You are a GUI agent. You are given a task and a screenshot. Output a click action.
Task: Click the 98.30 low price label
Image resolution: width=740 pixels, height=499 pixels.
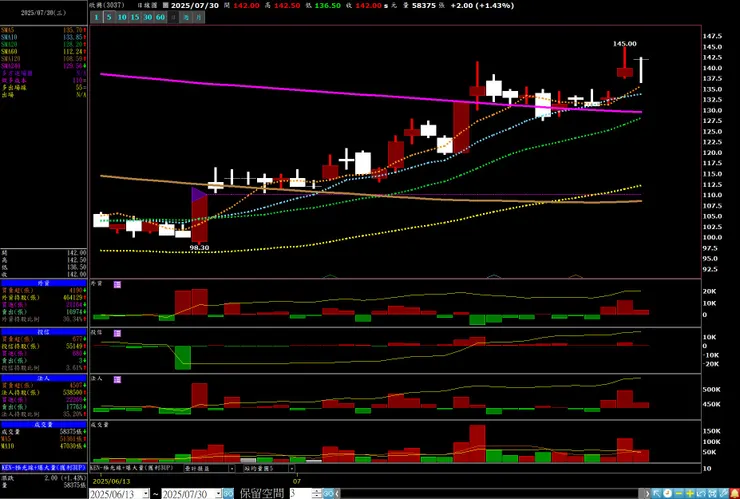click(199, 247)
